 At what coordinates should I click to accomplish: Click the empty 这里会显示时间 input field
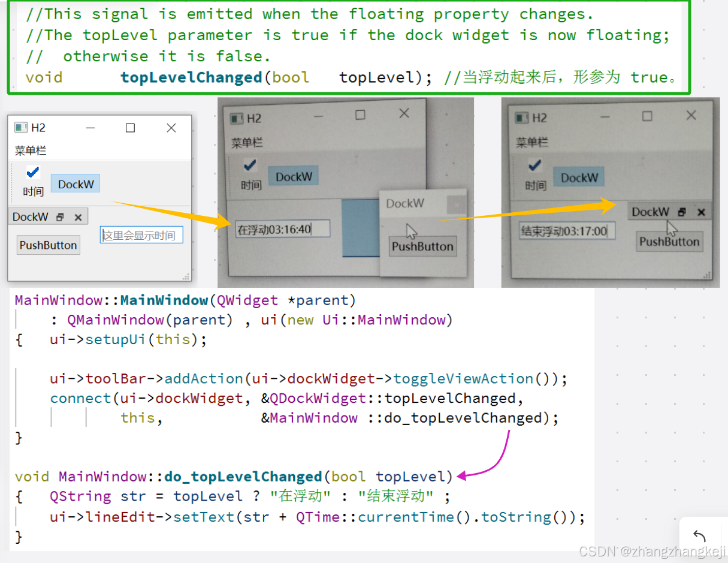[x=141, y=235]
